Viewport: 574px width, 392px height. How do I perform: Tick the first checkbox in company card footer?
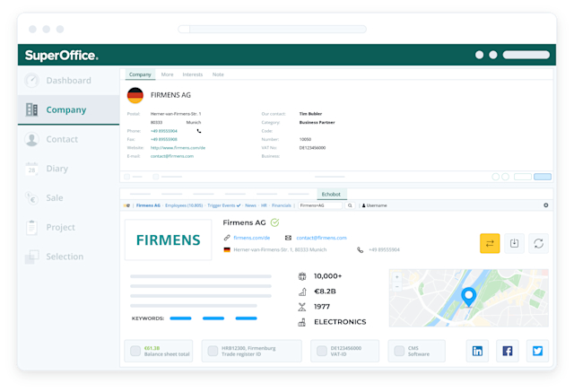(127, 177)
